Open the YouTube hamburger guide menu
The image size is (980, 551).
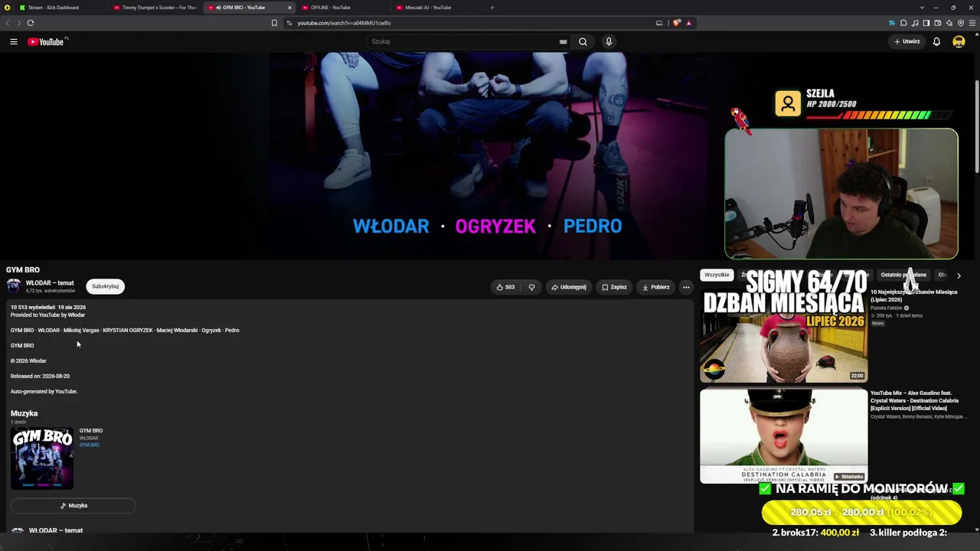14,41
